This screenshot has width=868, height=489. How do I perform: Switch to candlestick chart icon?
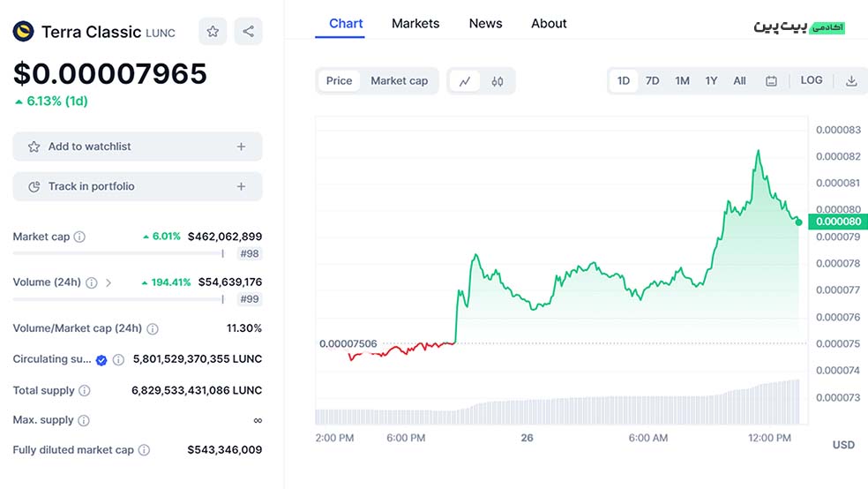(x=498, y=81)
